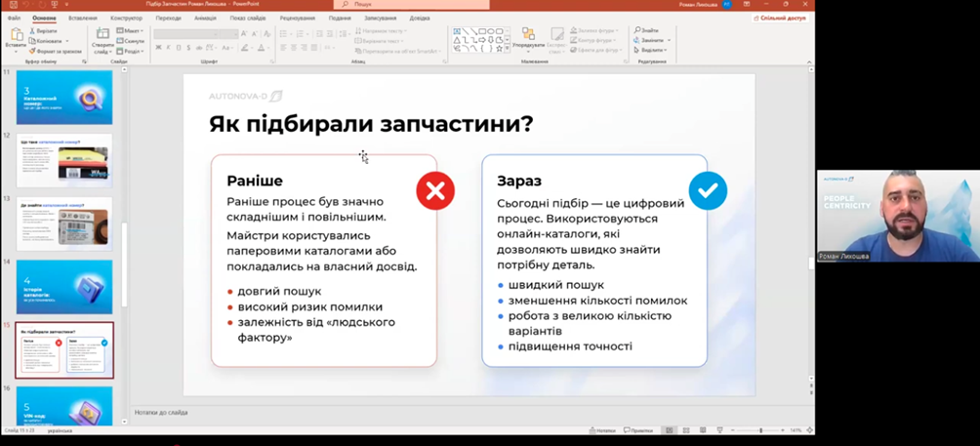Open the Вставлення (Insert) ribbon tab
The height and width of the screenshot is (446, 980).
point(83,18)
